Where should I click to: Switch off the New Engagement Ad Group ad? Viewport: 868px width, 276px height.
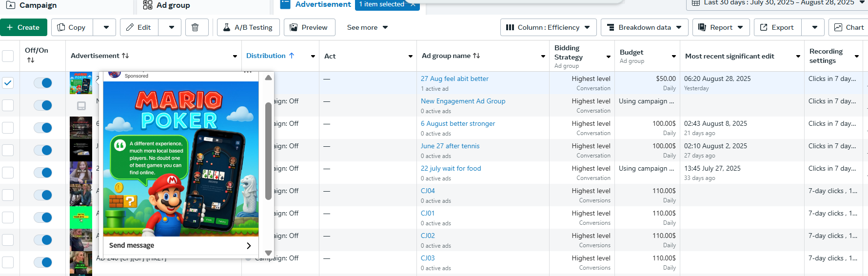pyautogui.click(x=43, y=105)
